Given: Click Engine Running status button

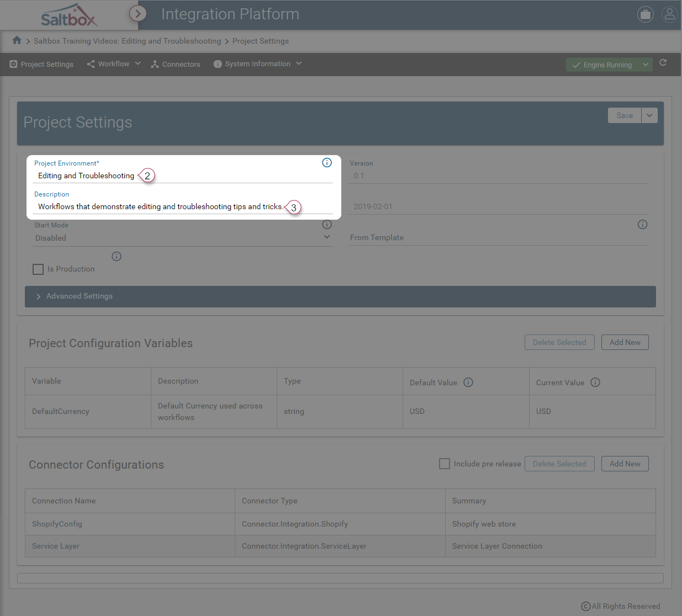Looking at the screenshot, I should 602,65.
